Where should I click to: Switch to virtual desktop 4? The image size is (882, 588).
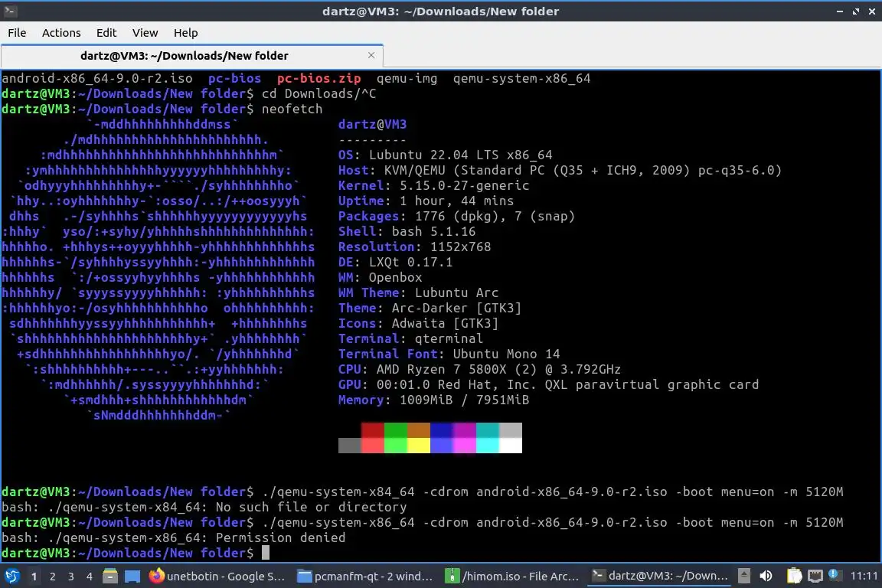tap(90, 577)
